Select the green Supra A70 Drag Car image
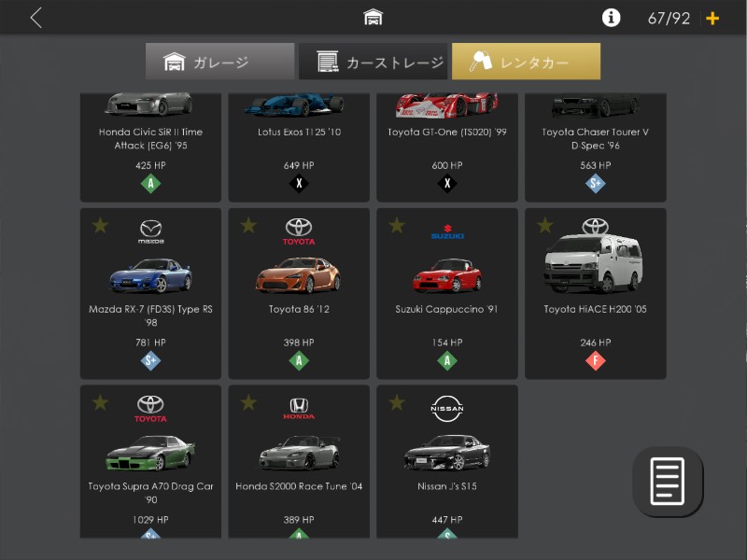This screenshot has height=560, width=747. click(150, 453)
